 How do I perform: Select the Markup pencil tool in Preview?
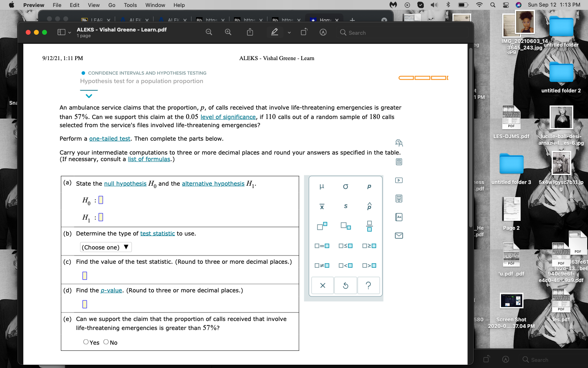pyautogui.click(x=274, y=32)
